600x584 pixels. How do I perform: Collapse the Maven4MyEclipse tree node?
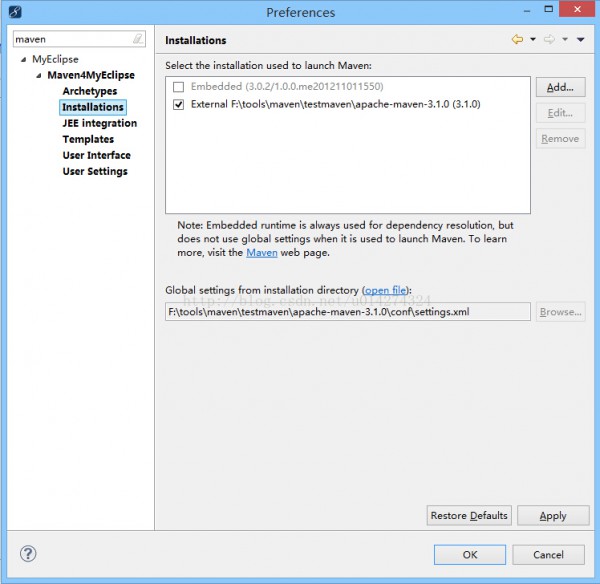coord(39,75)
